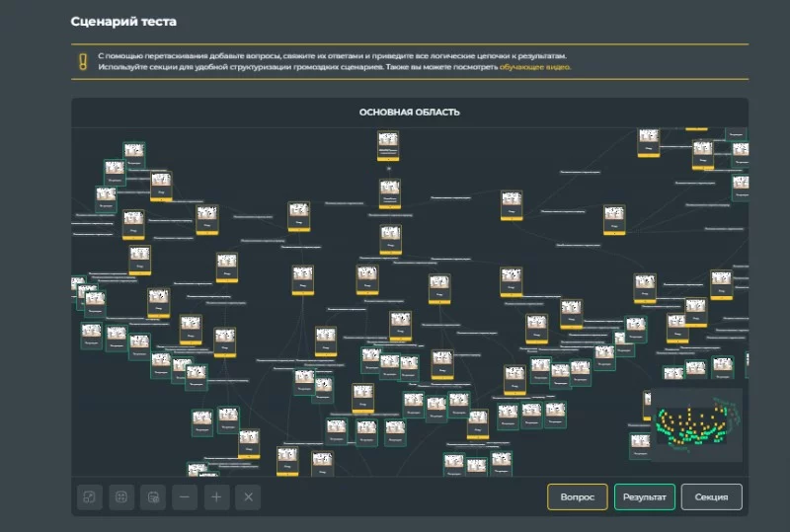Select the third yellow node in center column

pyautogui.click(x=390, y=239)
